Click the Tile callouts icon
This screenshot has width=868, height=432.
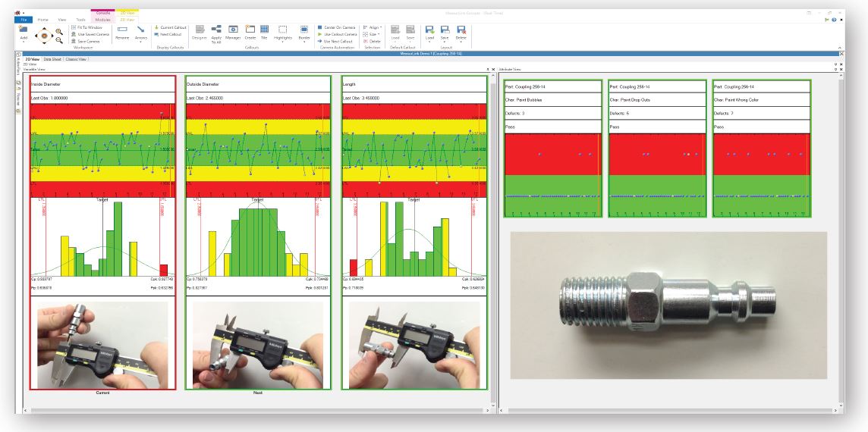tap(264, 32)
